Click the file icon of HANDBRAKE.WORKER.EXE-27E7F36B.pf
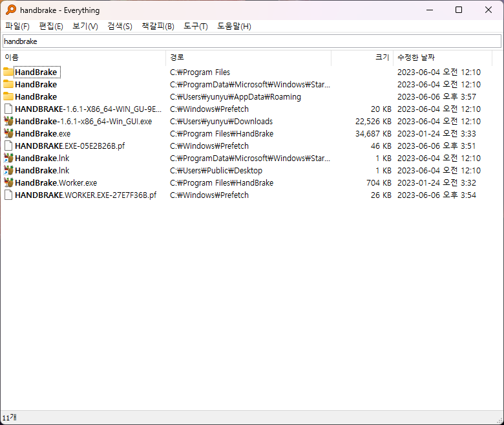The image size is (504, 425). pyautogui.click(x=8, y=195)
